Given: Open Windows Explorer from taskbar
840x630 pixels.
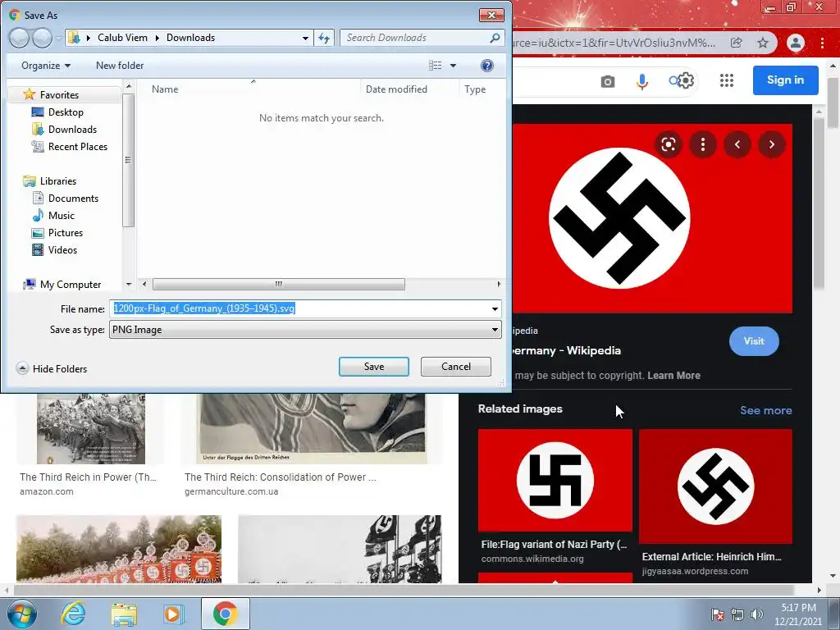Looking at the screenshot, I should tap(124, 614).
